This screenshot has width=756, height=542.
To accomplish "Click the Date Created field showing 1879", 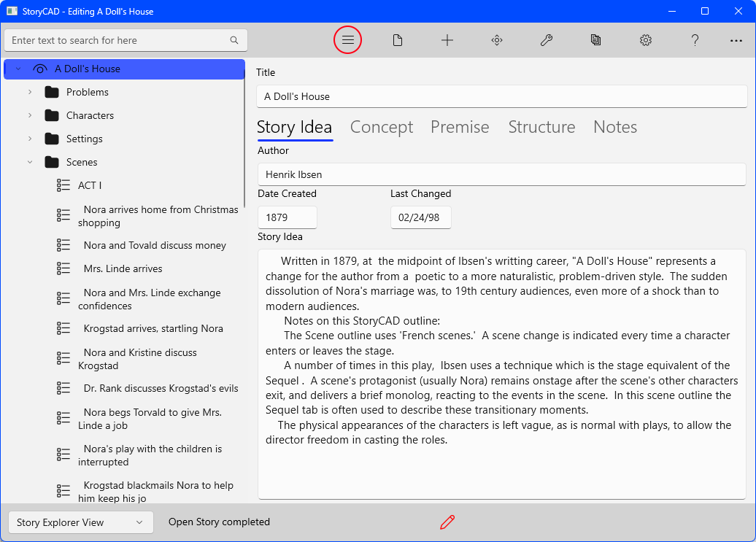I will (x=287, y=217).
